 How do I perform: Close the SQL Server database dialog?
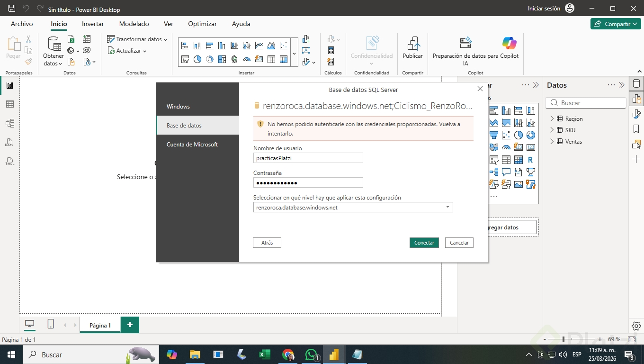click(x=480, y=89)
